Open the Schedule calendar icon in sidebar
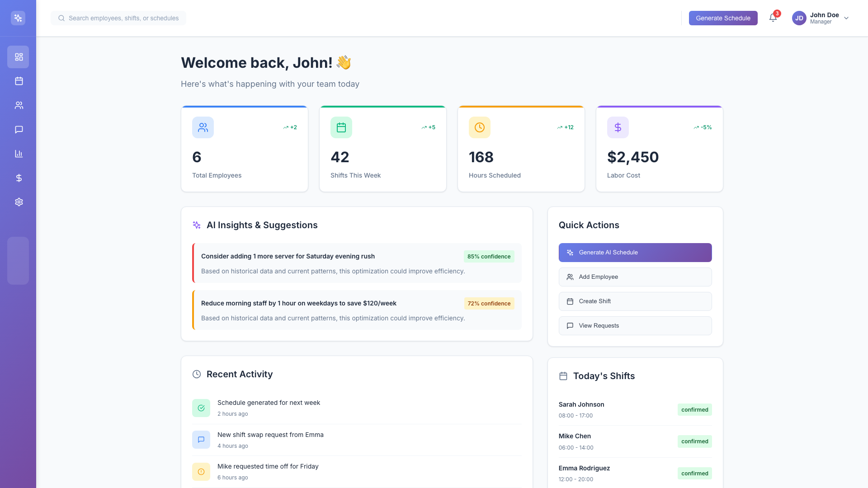 [19, 81]
